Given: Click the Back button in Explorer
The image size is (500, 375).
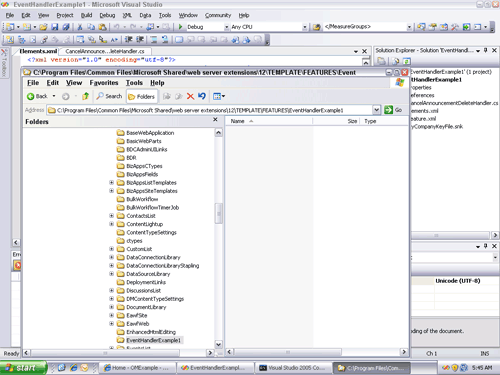Looking at the screenshot, I should [x=37, y=96].
